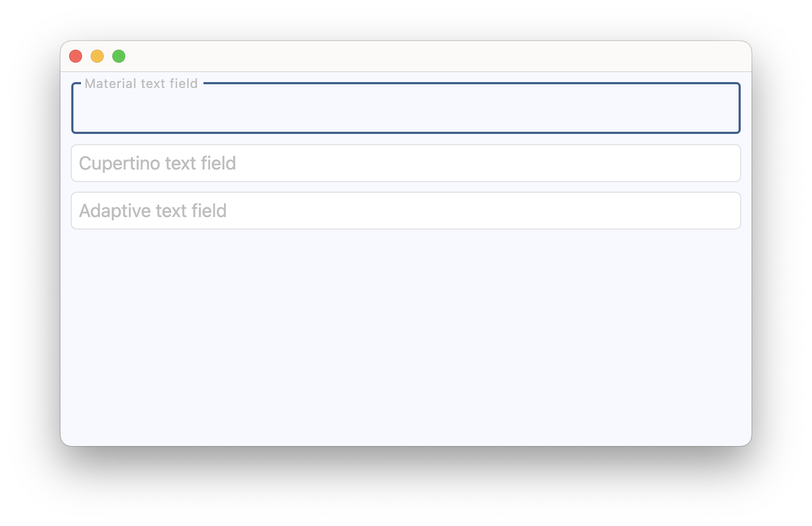Close the window with the red button
This screenshot has height=526, width=812.
[x=76, y=56]
